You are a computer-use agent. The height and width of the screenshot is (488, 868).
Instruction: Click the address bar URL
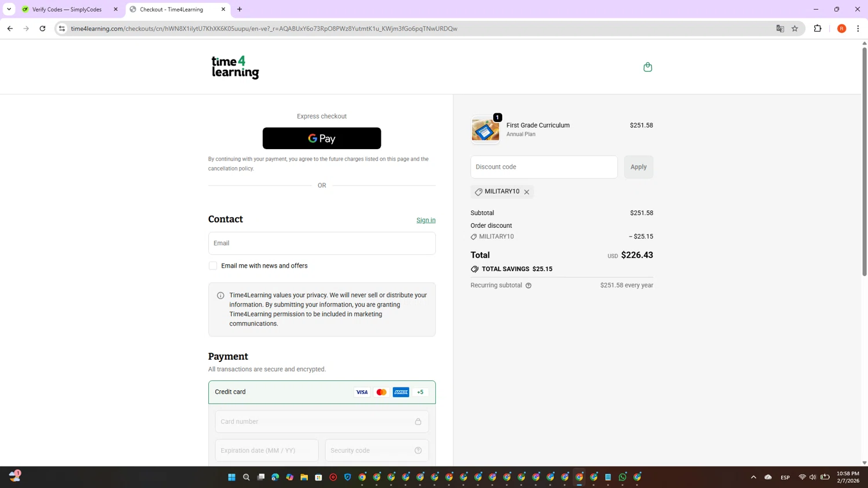[264, 28]
